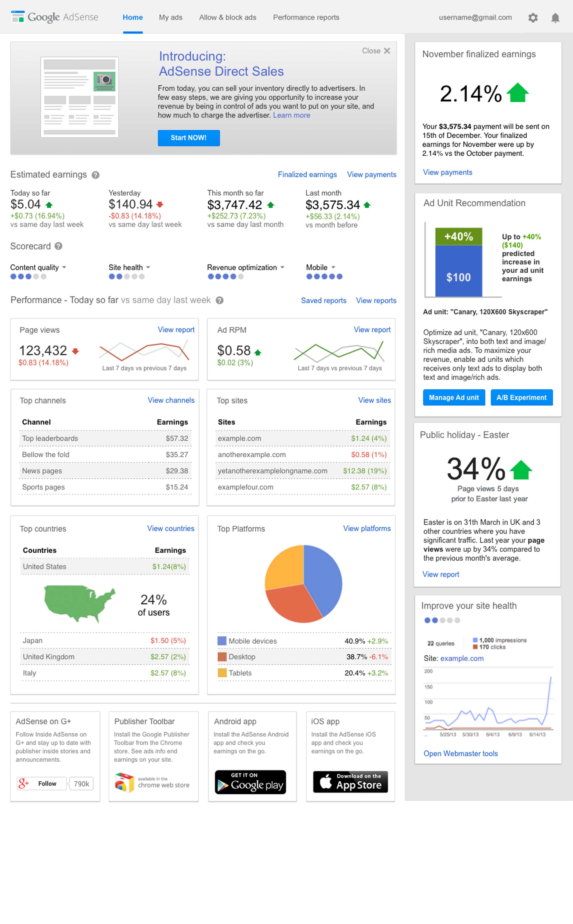Open the View channels link
Screen dimensions: 573x924
(171, 400)
